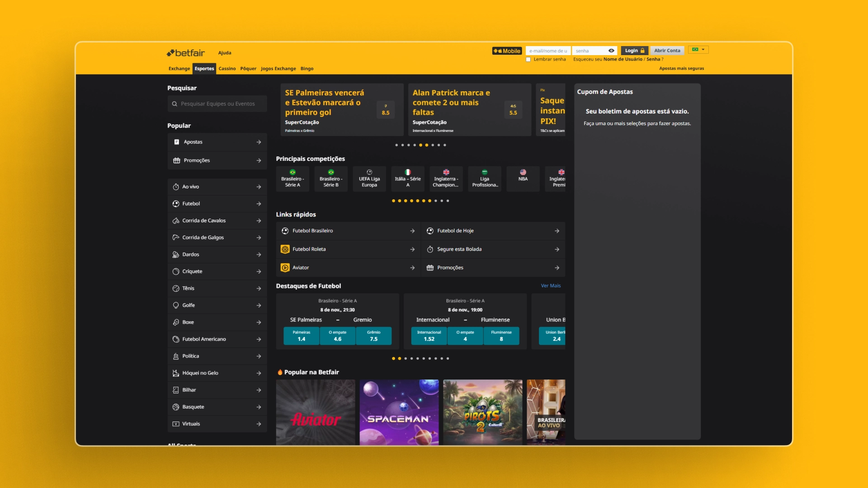Click Ver Mais in Destaques de Futebol
Image resolution: width=868 pixels, height=488 pixels.
pyautogui.click(x=551, y=286)
